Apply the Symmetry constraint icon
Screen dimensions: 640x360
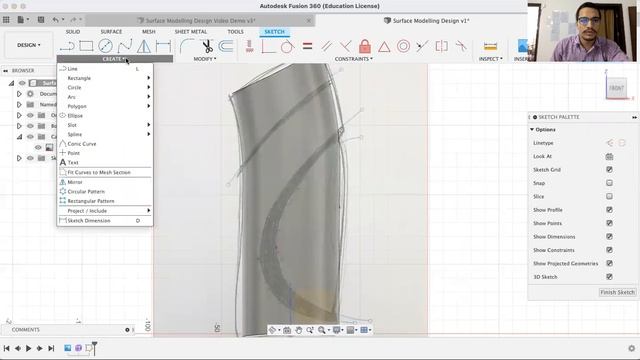tap(442, 46)
